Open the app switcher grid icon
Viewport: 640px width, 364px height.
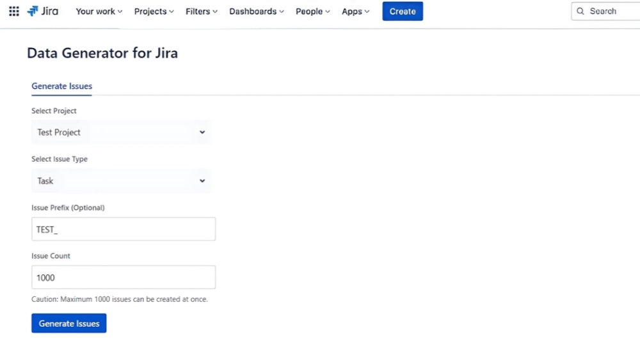coord(14,12)
